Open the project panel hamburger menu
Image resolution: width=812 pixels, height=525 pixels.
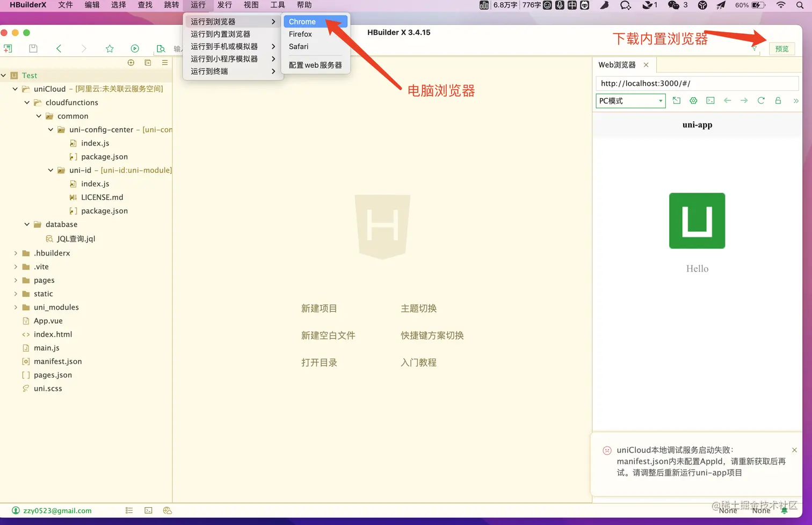click(x=165, y=63)
